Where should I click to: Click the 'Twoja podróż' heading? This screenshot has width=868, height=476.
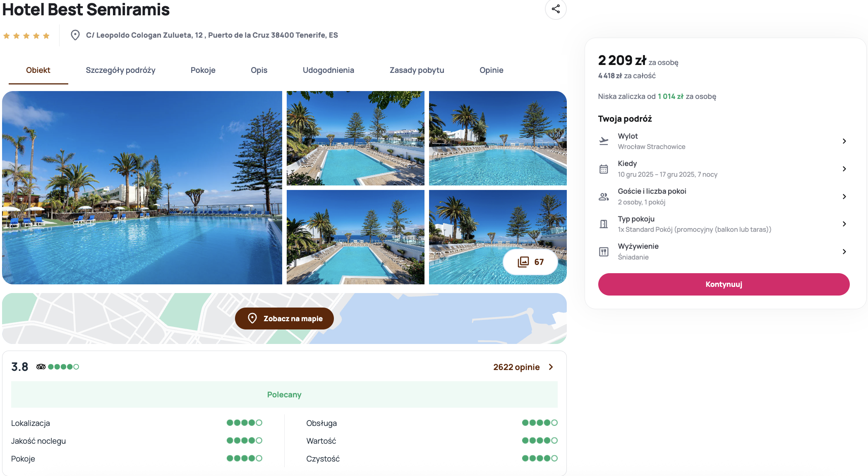tap(625, 119)
